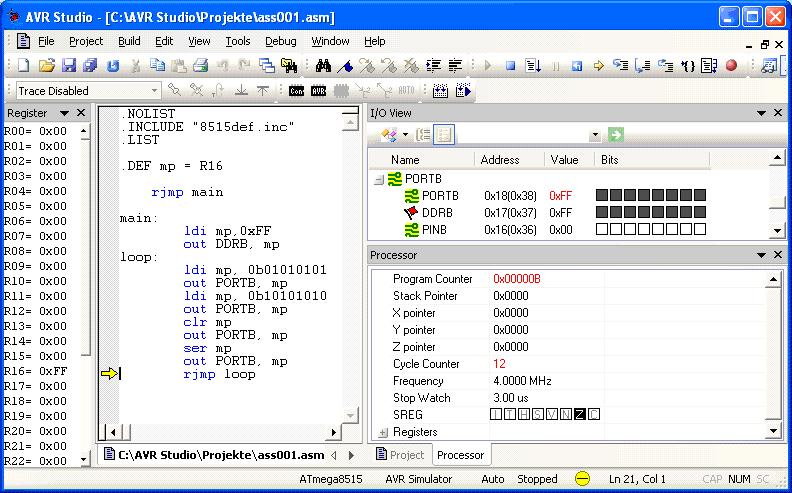This screenshot has height=493, width=792.
Task: Close the Register panel
Action: pyautogui.click(x=81, y=113)
